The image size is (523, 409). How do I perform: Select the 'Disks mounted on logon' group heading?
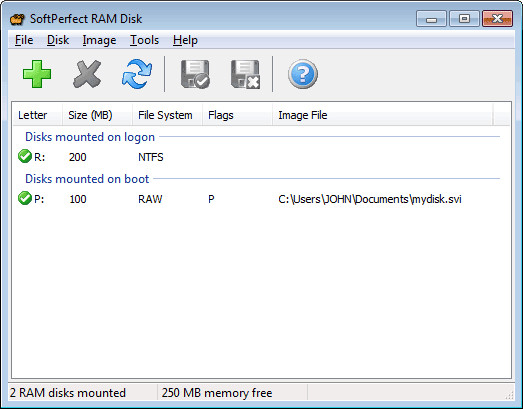pyautogui.click(x=90, y=137)
